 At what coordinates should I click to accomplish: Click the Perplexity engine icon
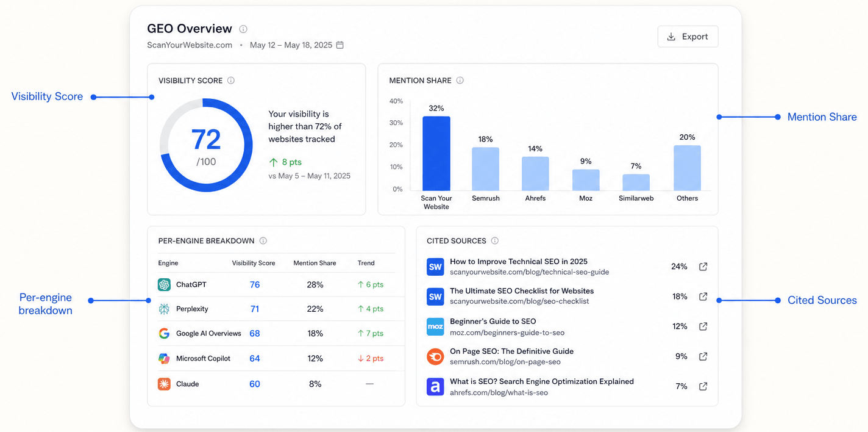164,309
